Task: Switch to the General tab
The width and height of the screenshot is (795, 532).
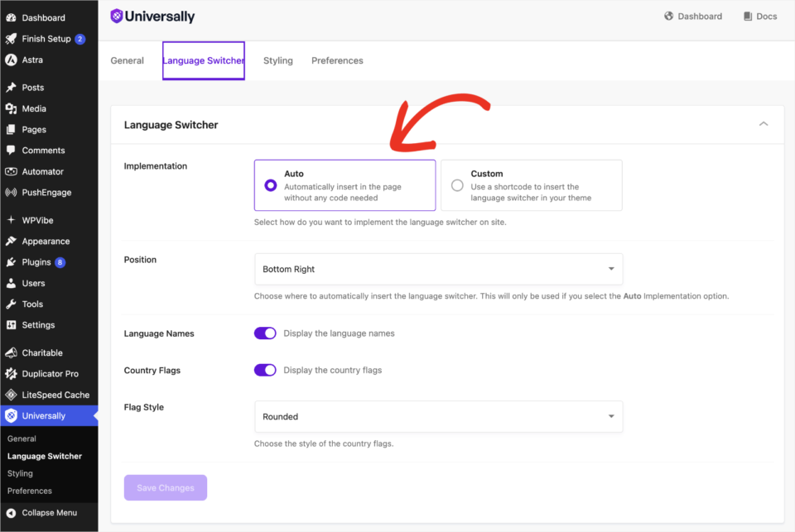Action: (128, 60)
